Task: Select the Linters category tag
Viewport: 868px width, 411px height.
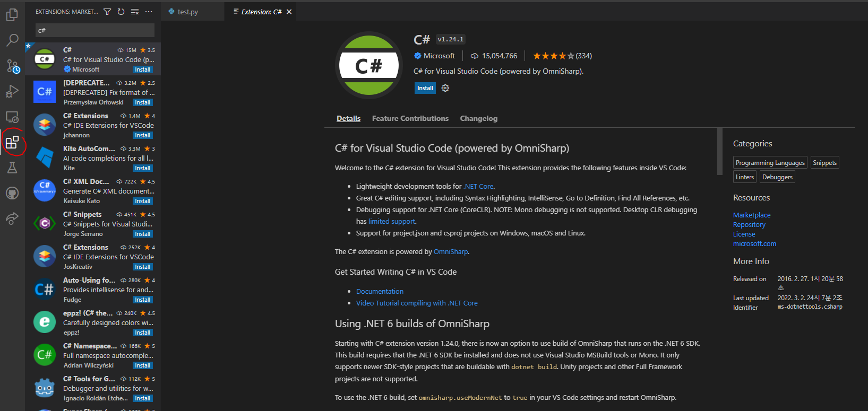Action: coord(745,177)
